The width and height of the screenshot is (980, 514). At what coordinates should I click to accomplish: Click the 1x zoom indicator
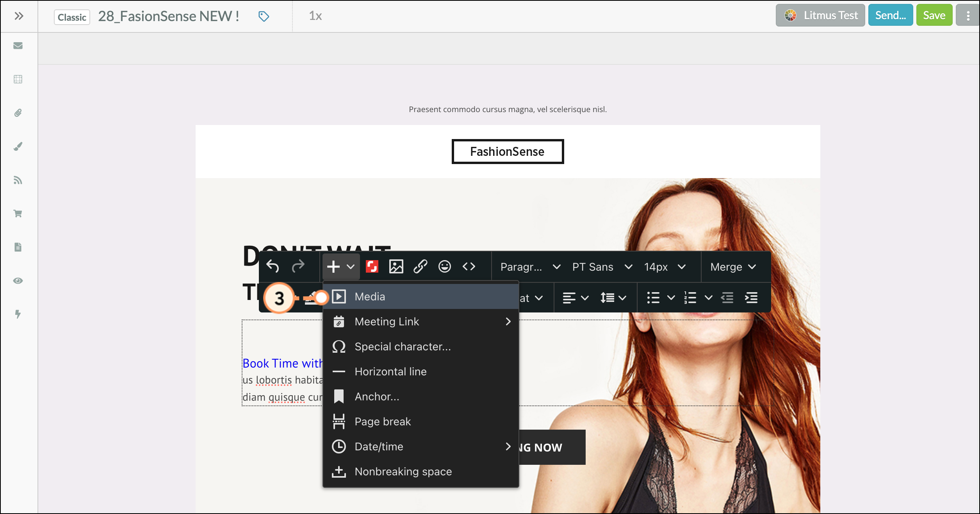tap(315, 16)
